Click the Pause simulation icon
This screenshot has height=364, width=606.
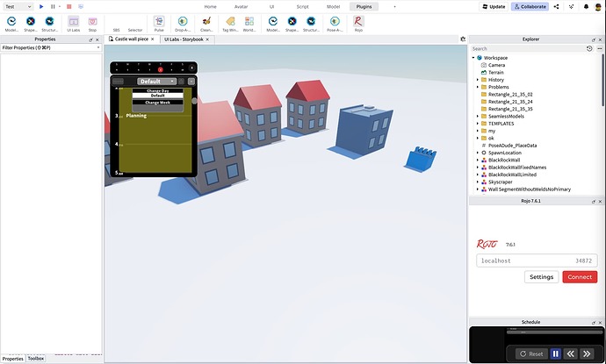[x=53, y=6]
